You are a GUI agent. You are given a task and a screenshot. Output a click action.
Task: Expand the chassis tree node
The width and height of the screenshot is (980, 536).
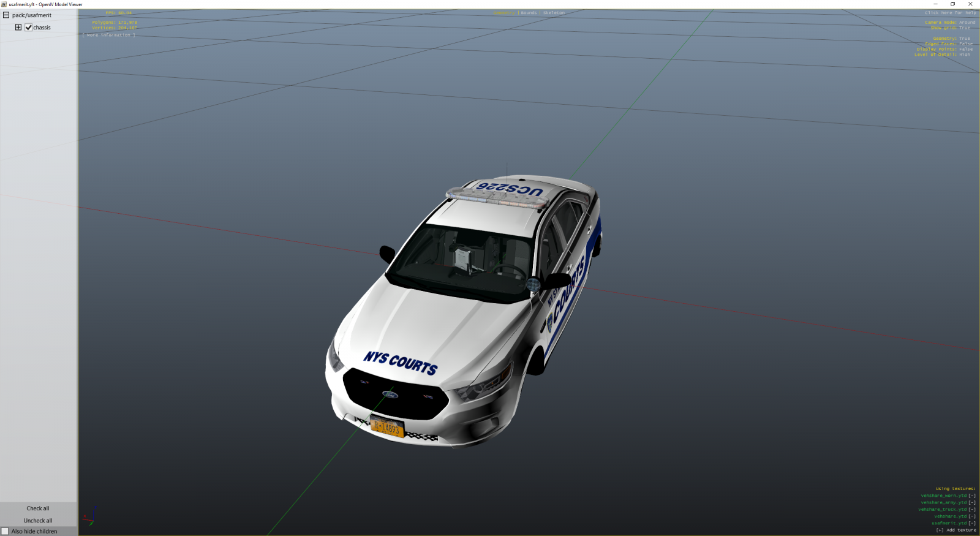(18, 28)
